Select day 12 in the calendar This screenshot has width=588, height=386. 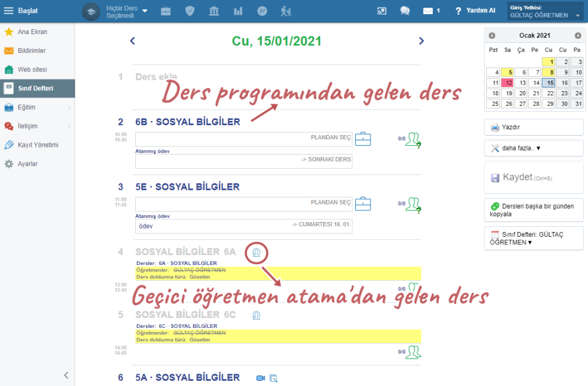click(507, 83)
